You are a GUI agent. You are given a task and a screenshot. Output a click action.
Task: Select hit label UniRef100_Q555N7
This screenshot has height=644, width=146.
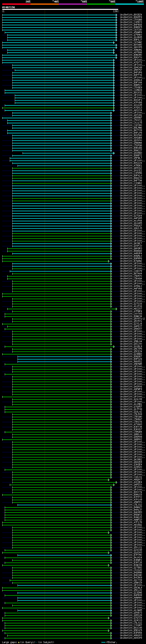pos(131,118)
